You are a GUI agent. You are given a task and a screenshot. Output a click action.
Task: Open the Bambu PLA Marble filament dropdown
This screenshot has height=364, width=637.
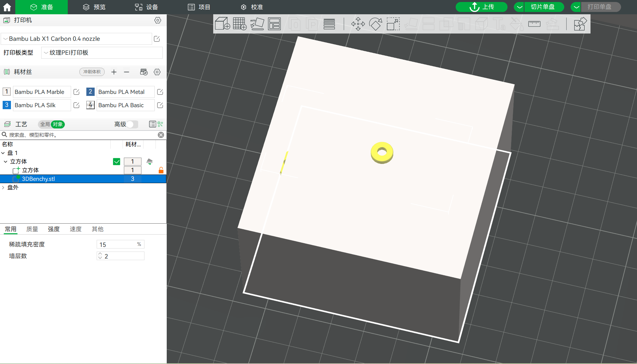coord(42,92)
